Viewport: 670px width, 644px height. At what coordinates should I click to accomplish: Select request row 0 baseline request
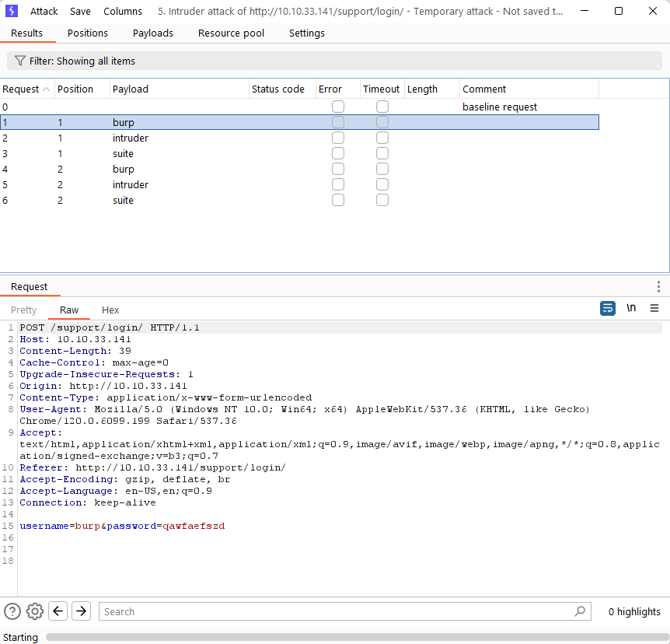pyautogui.click(x=299, y=107)
